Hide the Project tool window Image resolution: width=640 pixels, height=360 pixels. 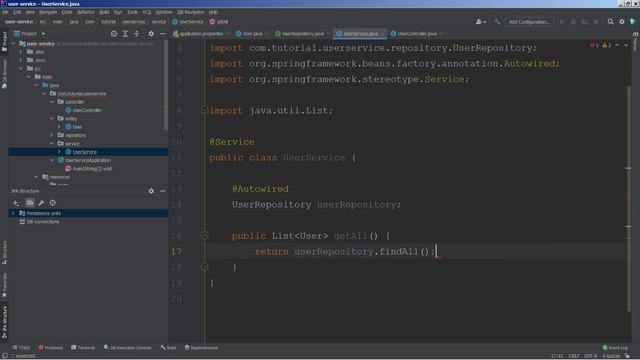click(x=162, y=34)
